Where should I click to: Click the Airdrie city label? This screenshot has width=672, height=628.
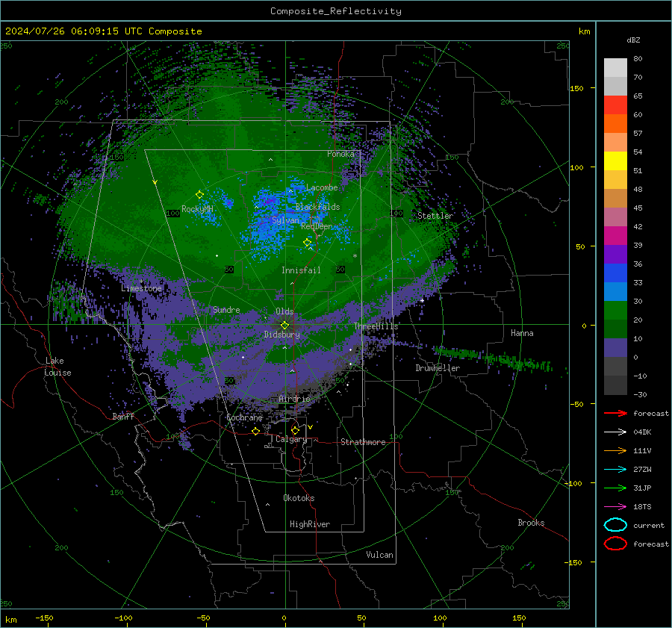click(x=294, y=399)
